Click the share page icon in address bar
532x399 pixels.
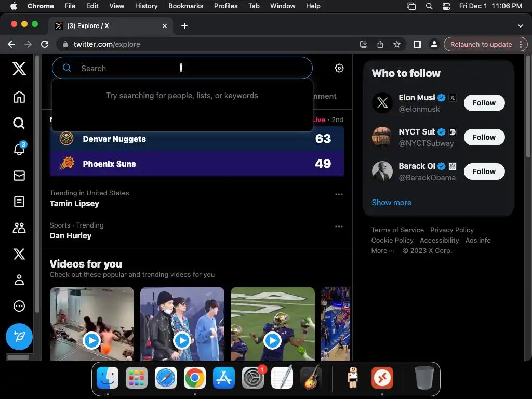[380, 45]
